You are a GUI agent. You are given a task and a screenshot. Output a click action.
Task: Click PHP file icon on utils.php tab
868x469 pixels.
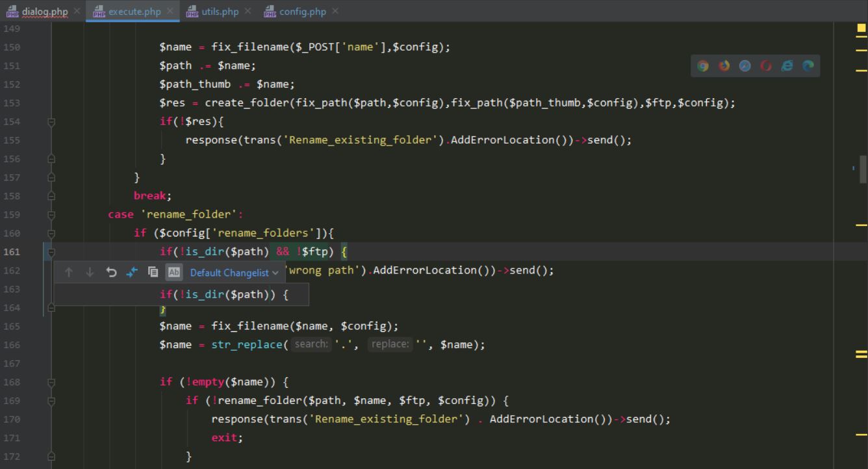click(x=192, y=12)
